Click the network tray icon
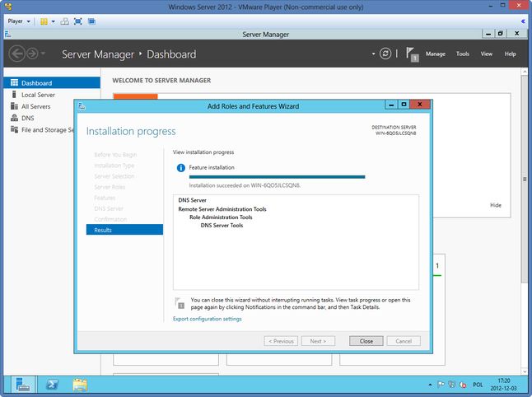 451,385
